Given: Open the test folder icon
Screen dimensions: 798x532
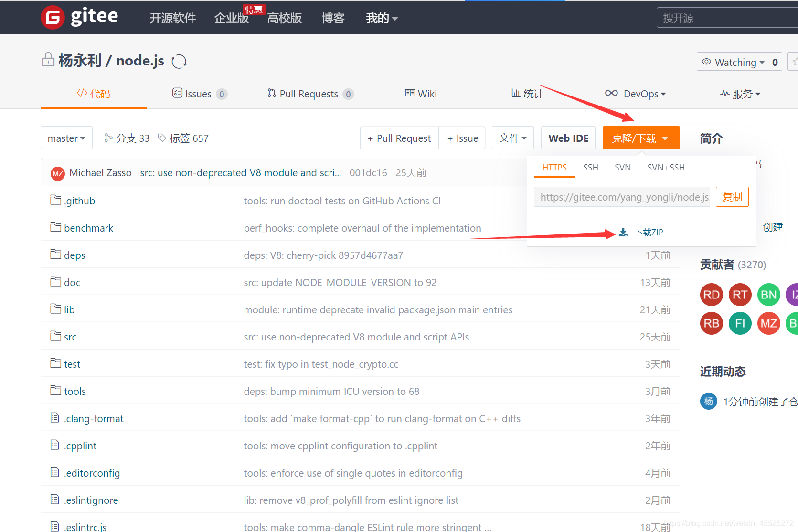Looking at the screenshot, I should point(56,363).
